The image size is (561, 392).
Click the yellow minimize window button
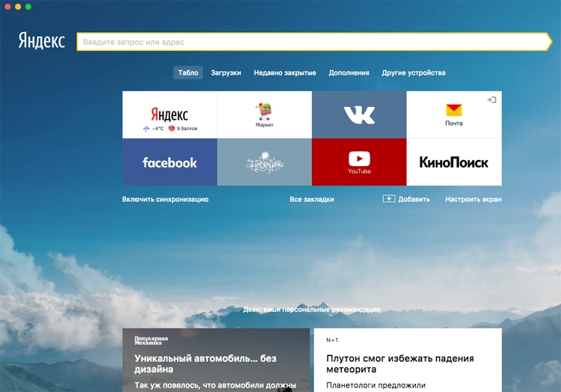[18, 7]
